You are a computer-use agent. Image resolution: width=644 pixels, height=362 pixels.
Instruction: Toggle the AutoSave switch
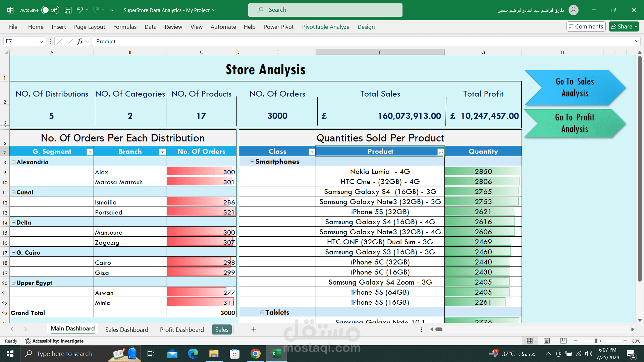[x=50, y=10]
